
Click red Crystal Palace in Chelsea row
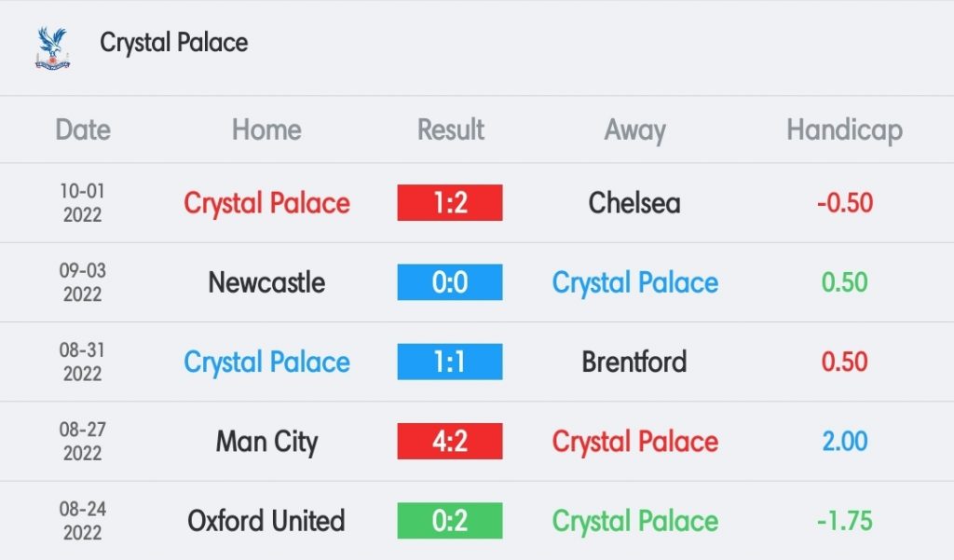tap(266, 203)
